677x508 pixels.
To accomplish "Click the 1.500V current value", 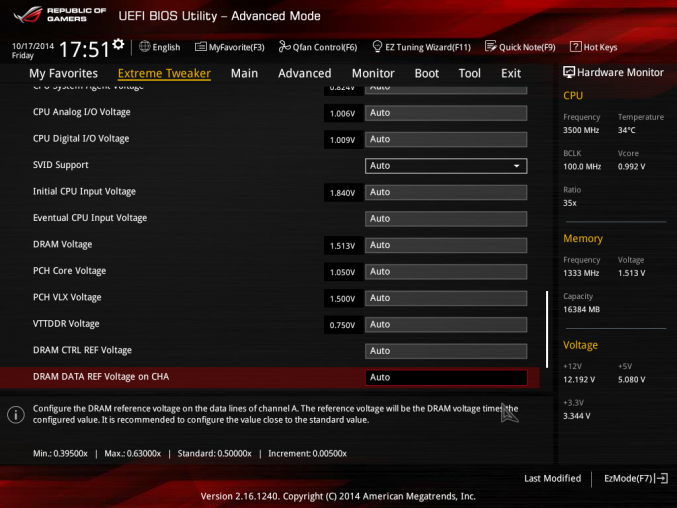I will [x=342, y=299].
